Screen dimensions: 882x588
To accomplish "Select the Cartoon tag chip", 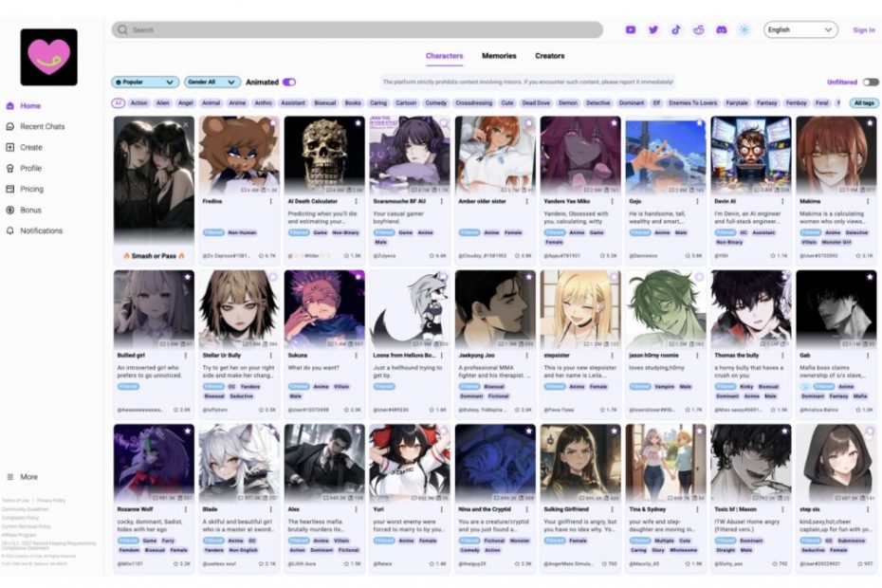I will point(406,103).
